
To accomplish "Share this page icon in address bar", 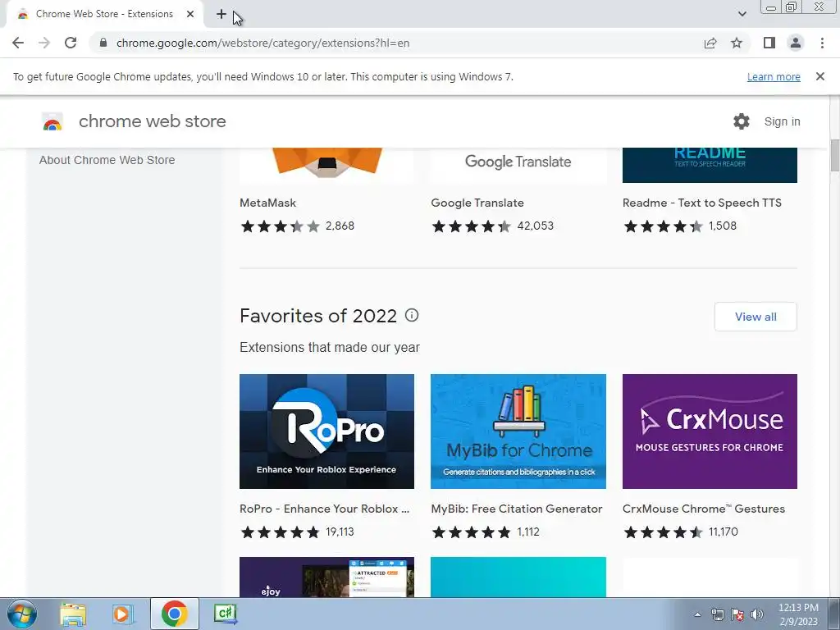I will [x=710, y=43].
